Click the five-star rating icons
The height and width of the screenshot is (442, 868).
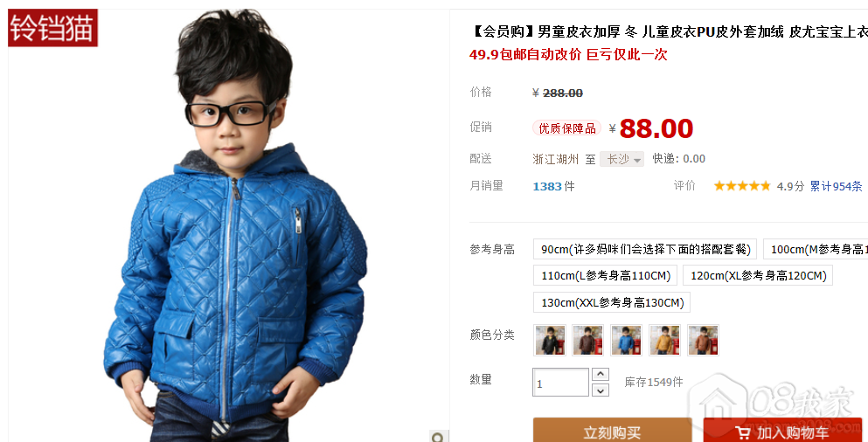point(742,186)
